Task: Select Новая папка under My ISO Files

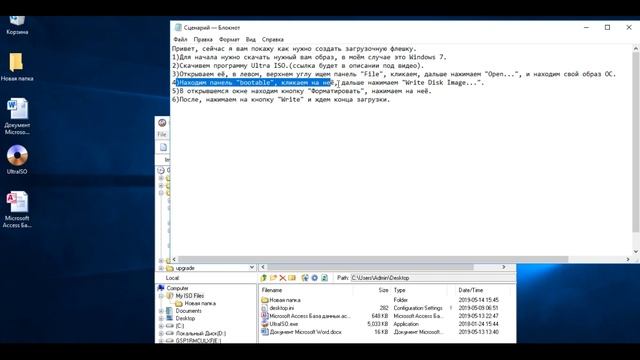Action: pyautogui.click(x=200, y=304)
